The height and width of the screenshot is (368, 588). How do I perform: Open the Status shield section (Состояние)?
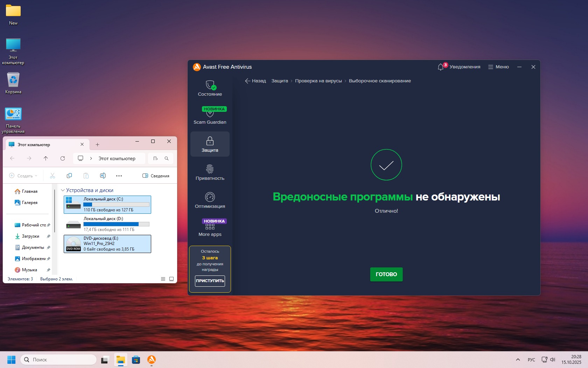click(210, 88)
